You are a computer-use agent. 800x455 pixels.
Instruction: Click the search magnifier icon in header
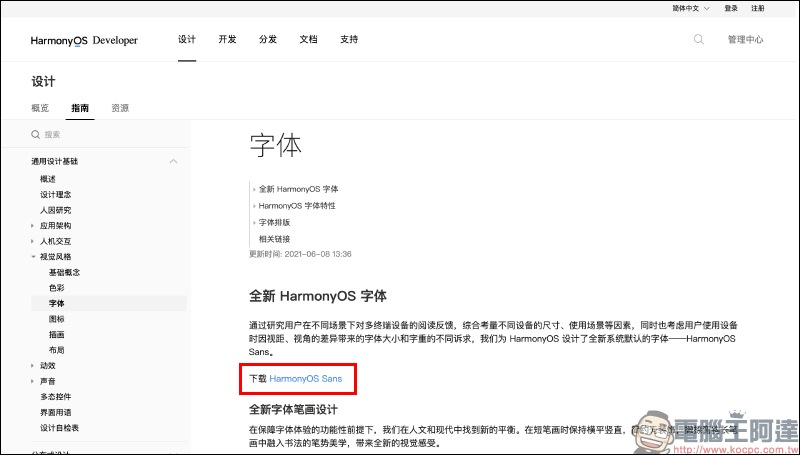click(698, 40)
